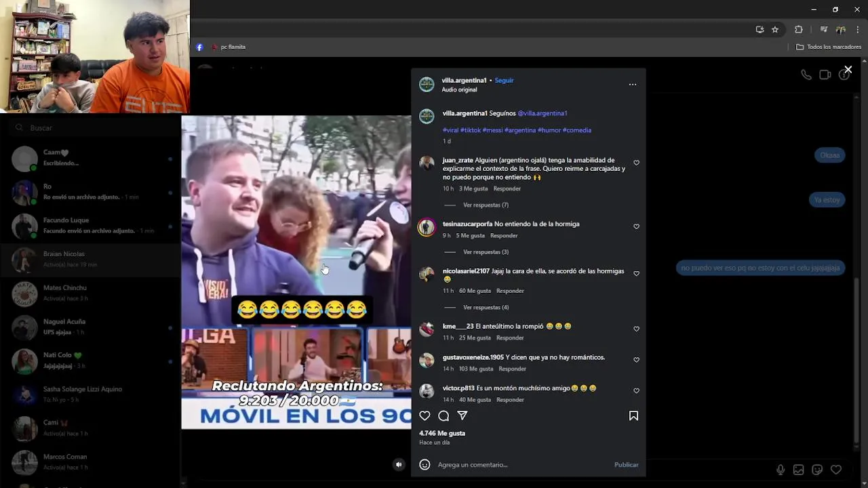Focus the Agrega un comentario field
Image resolution: width=868 pixels, height=488 pixels.
click(x=522, y=465)
